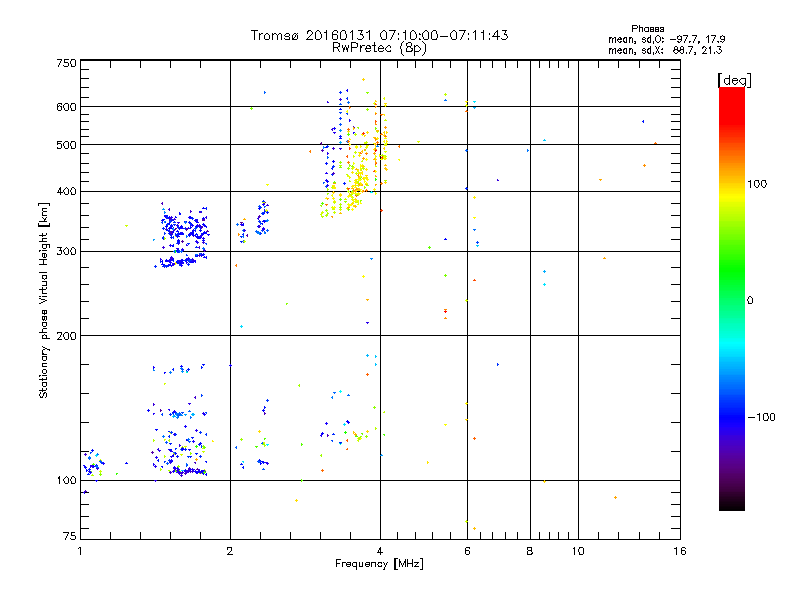Click the y-axis tick label '75'
800x600 pixels.
click(x=70, y=536)
